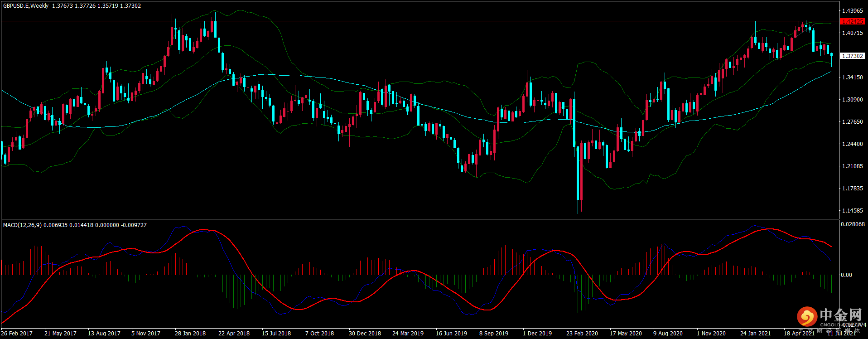Click the 1.43965 price axis label

point(852,10)
